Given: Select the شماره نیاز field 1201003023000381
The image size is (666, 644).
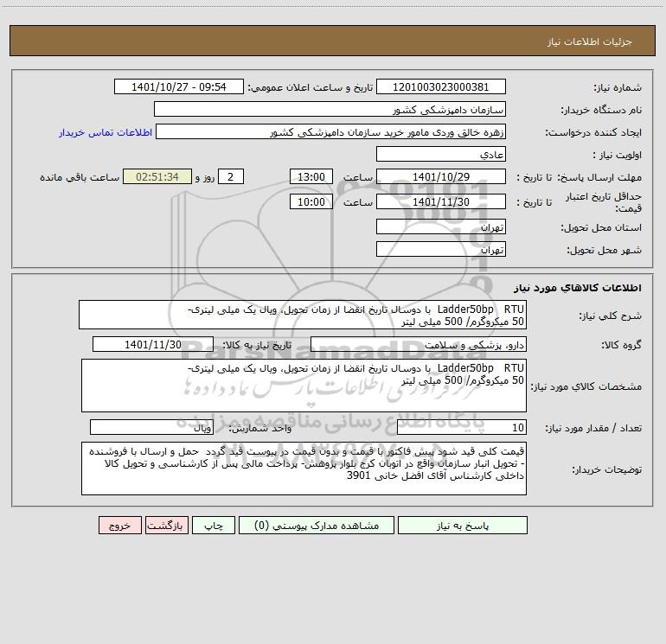Looking at the screenshot, I should point(441,87).
